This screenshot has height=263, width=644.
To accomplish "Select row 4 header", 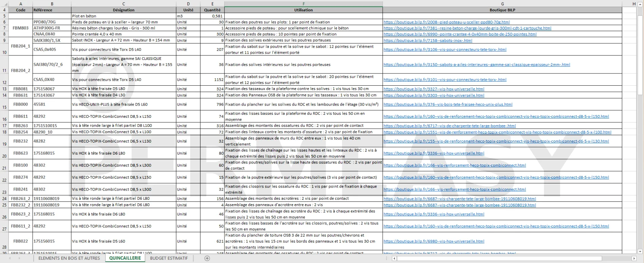I will (x=4, y=10).
